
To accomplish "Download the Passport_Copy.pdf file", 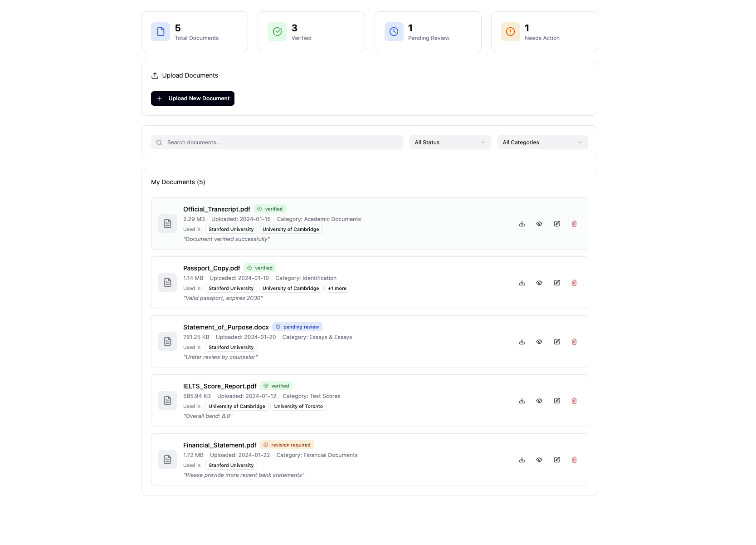I will [x=522, y=283].
